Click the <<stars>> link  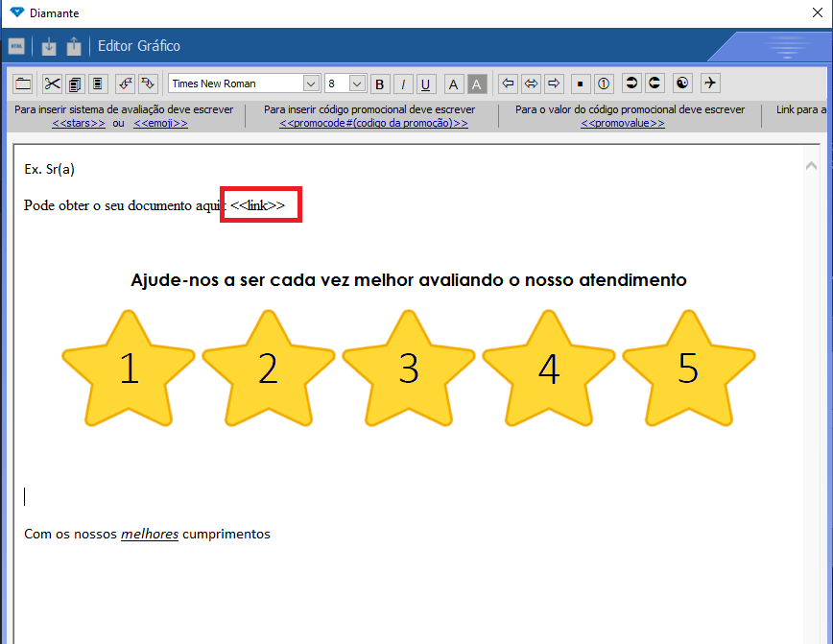pos(79,124)
